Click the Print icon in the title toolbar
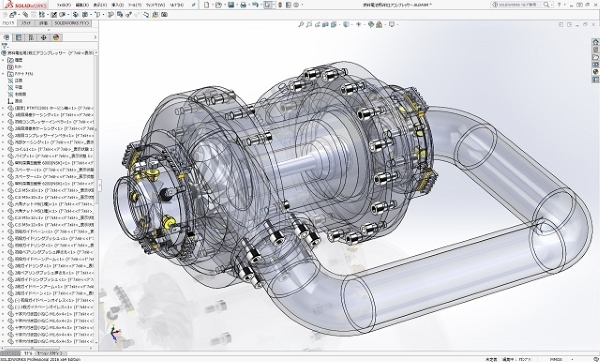The width and height of the screenshot is (600, 362). [x=243, y=5]
